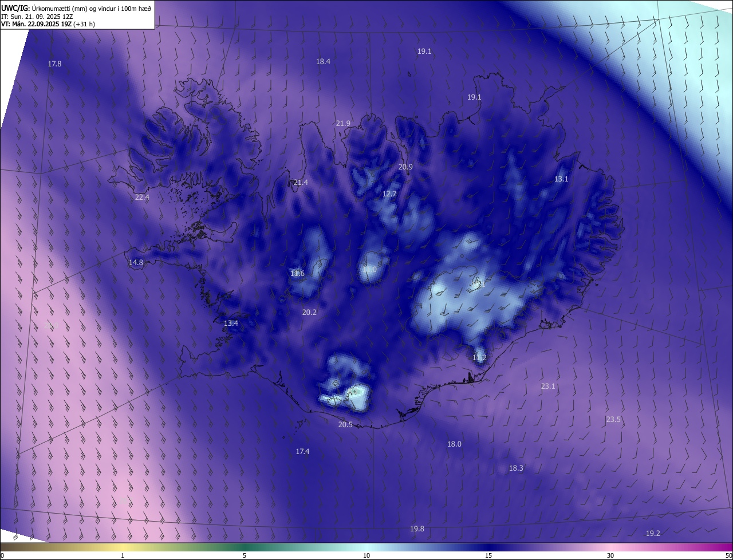
Task: Click the 21.4 value label
Action: tap(301, 183)
